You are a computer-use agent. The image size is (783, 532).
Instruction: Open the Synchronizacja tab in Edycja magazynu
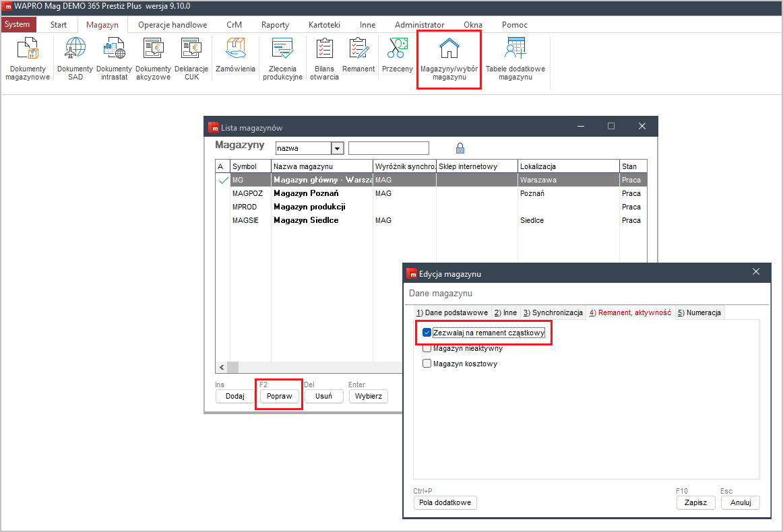click(x=553, y=312)
